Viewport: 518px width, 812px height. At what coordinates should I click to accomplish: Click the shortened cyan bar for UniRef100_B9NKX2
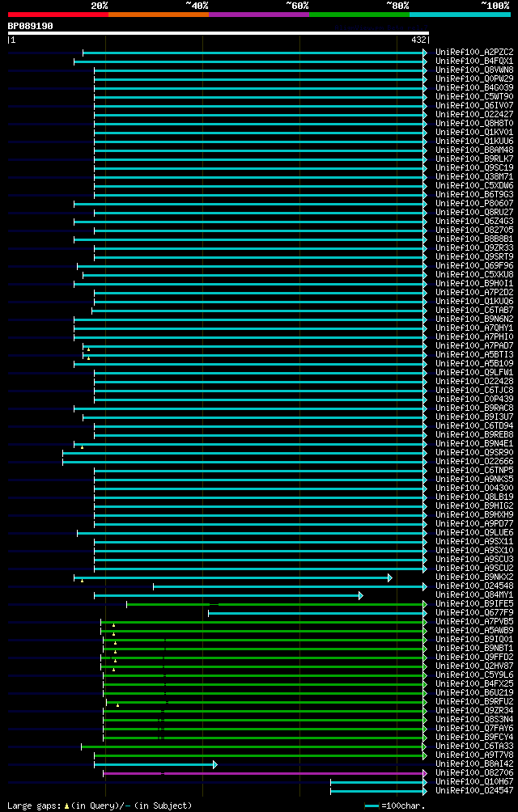point(233,577)
